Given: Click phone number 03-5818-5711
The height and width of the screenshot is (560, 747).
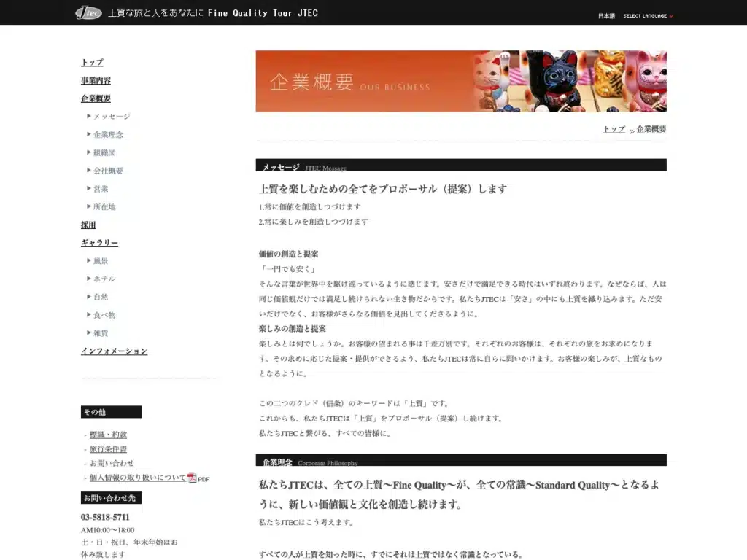Looking at the screenshot, I should tap(105, 517).
